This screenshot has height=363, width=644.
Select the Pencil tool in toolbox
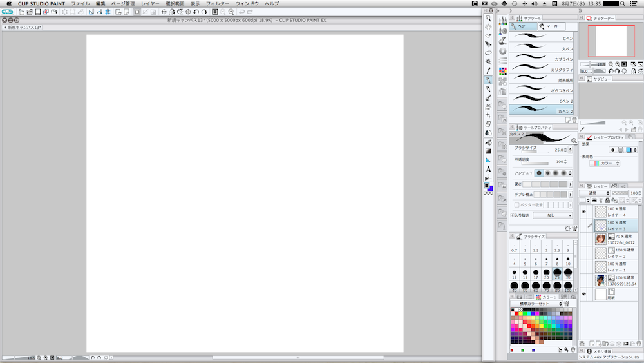point(488,89)
